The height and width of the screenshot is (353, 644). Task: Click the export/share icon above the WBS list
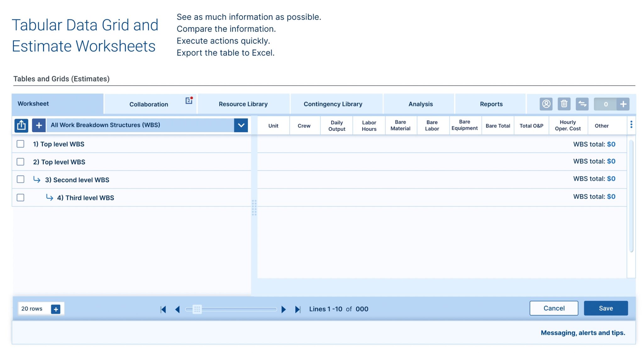(21, 125)
